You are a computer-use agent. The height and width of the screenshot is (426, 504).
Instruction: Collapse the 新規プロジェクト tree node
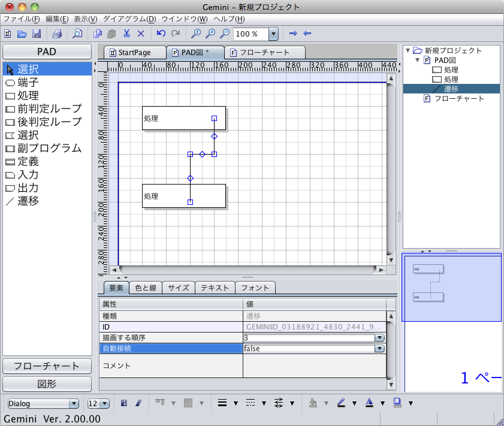(408, 50)
